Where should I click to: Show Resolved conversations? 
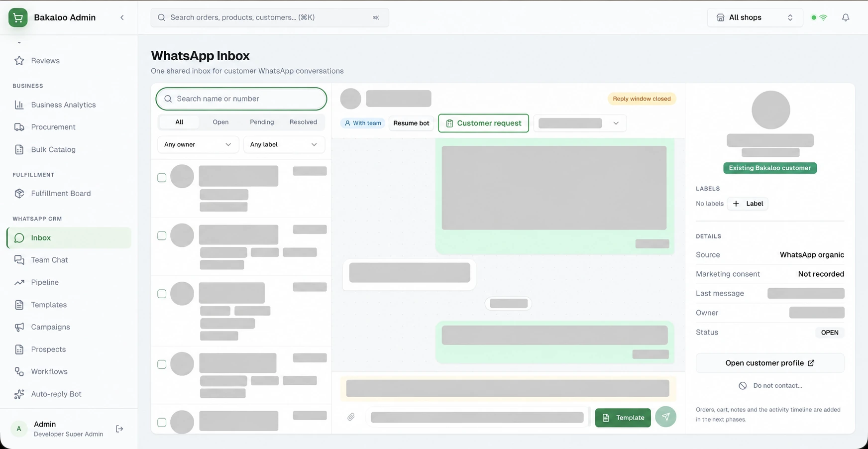point(303,122)
